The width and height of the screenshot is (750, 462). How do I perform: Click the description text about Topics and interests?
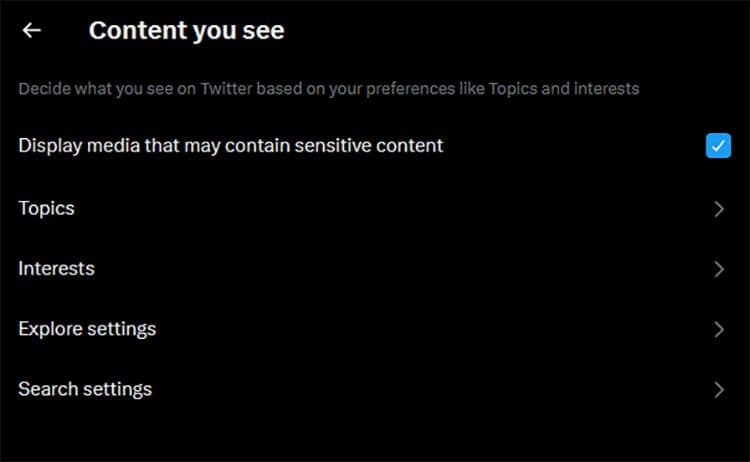point(328,89)
